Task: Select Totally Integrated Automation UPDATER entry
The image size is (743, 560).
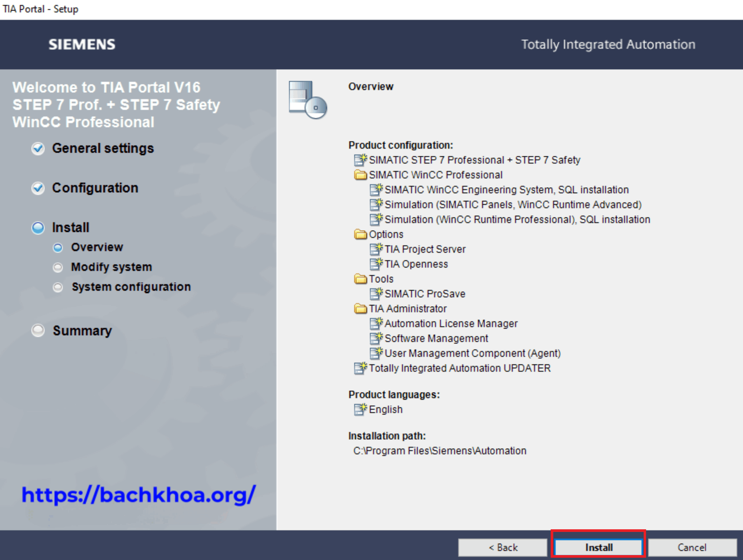Action: point(460,368)
